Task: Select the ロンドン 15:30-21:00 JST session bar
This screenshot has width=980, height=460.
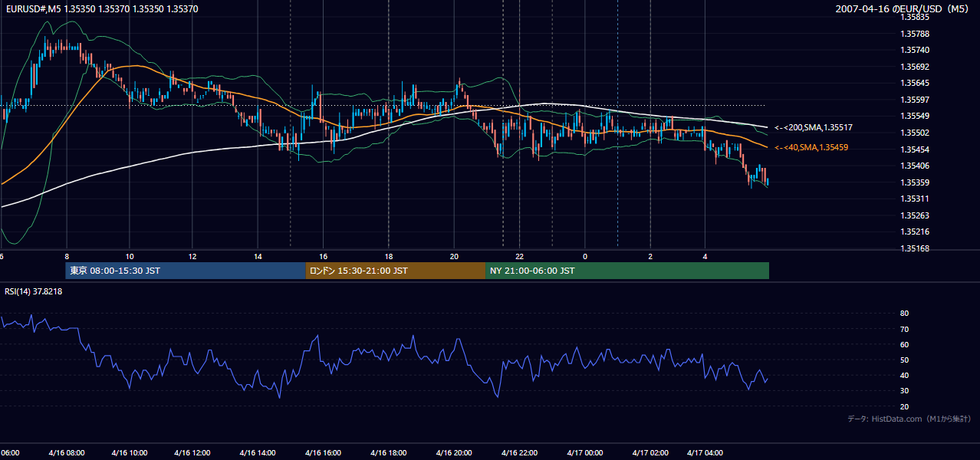Action: 396,271
